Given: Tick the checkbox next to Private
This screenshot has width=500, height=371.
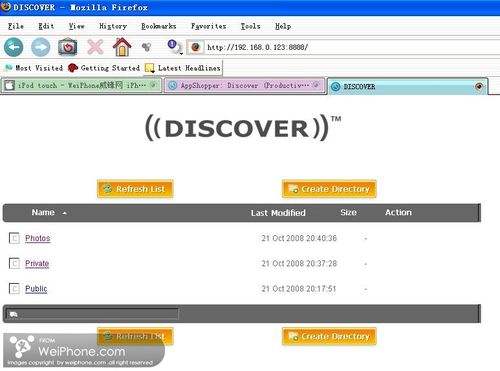Looking at the screenshot, I should tap(14, 263).
